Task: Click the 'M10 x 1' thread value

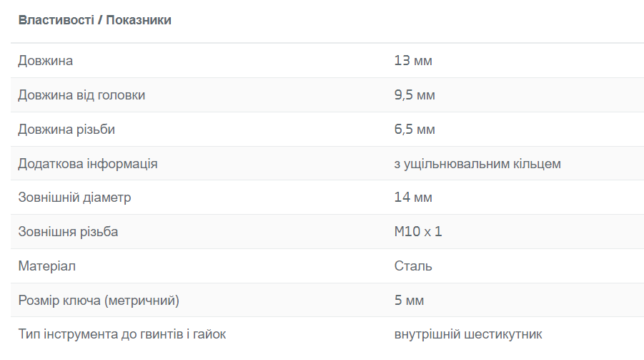Action: click(418, 232)
